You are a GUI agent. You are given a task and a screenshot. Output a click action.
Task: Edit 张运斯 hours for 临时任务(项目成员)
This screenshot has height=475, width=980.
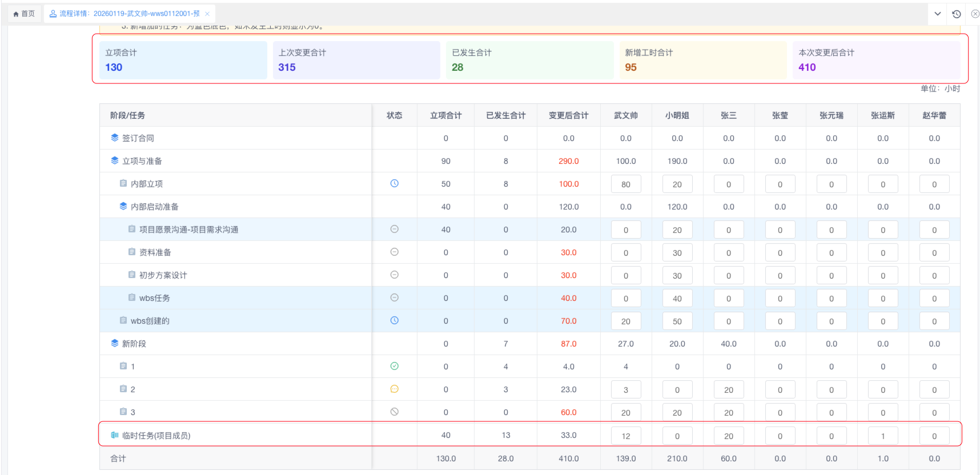tap(883, 436)
